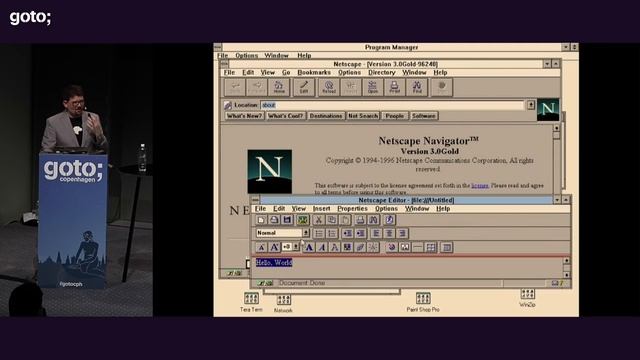The height and width of the screenshot is (360, 640).
Task: Click Cut scissors icon in Netscape Editor
Action: pyautogui.click(x=318, y=220)
